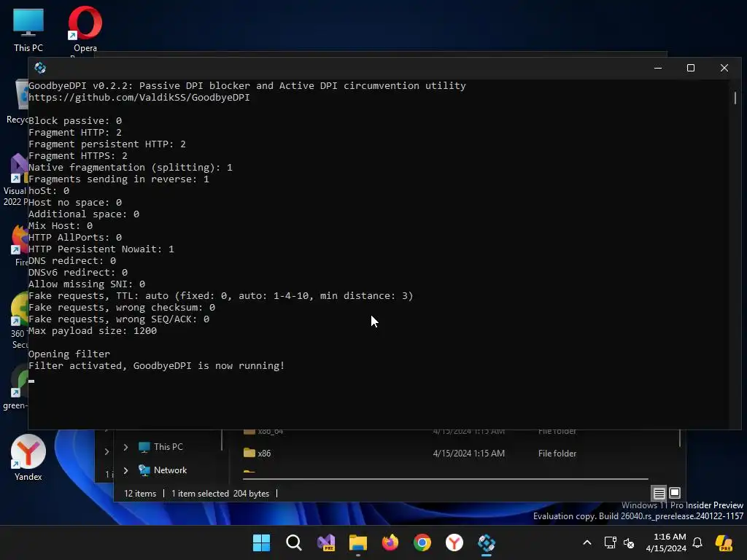Switch Explorer to details view icon

click(659, 493)
